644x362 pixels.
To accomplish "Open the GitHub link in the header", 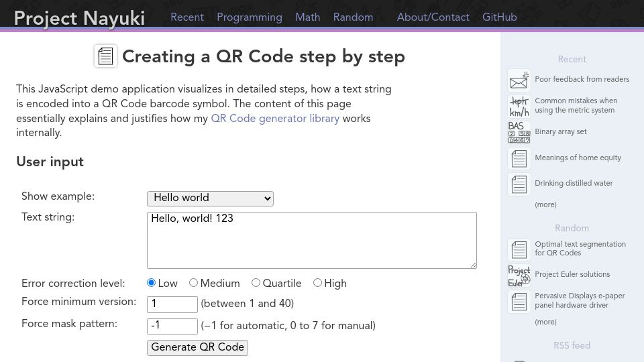I will (x=499, y=17).
